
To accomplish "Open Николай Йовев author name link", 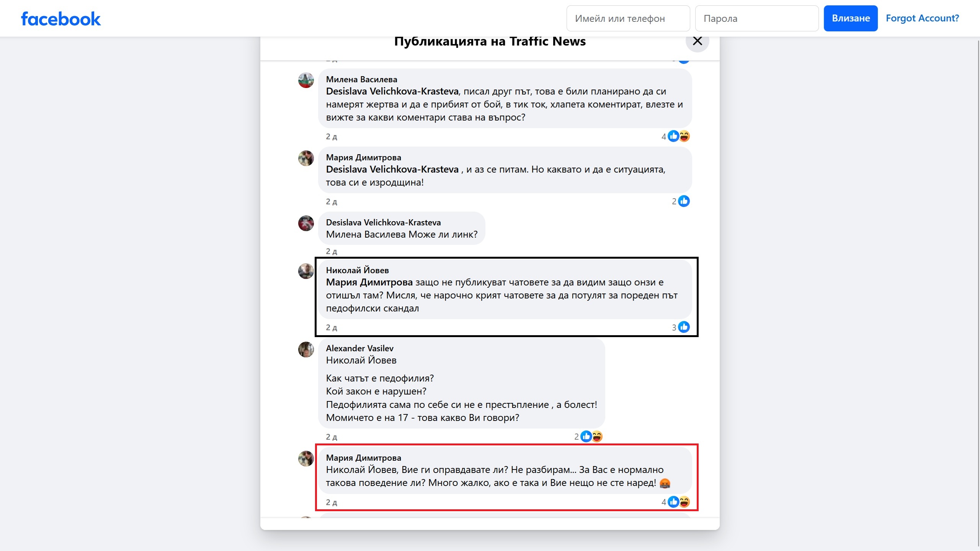I will coord(358,271).
